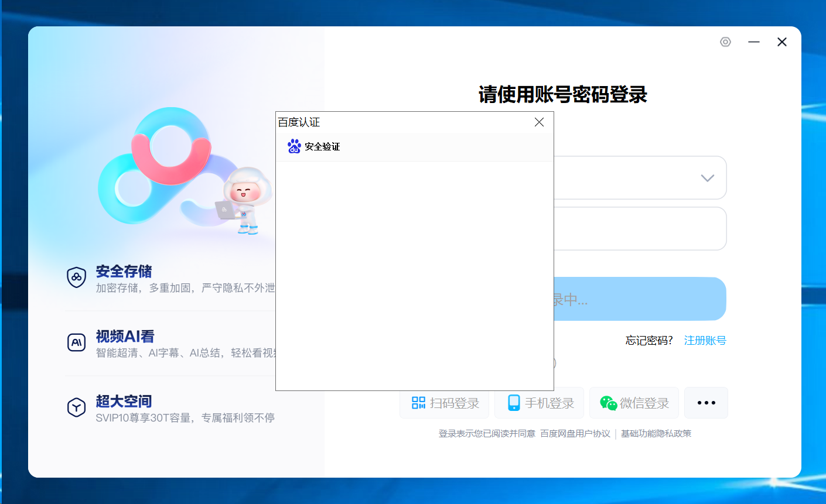Open more login options via three dots
826x504 pixels.
click(706, 403)
